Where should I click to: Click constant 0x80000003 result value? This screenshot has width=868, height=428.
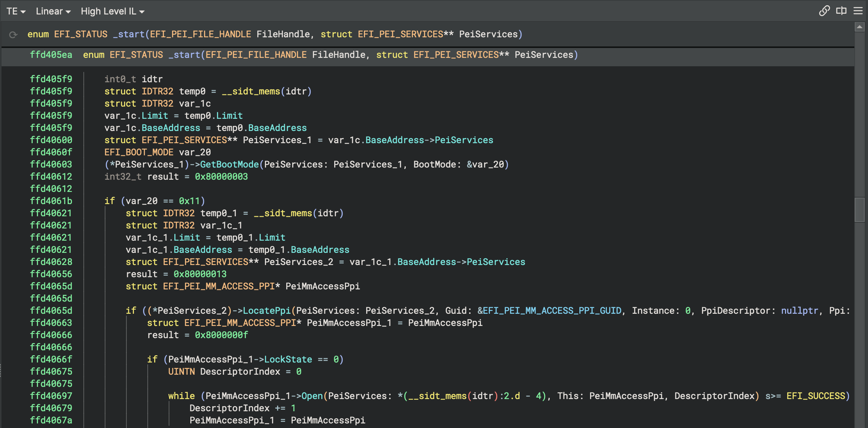(x=221, y=177)
